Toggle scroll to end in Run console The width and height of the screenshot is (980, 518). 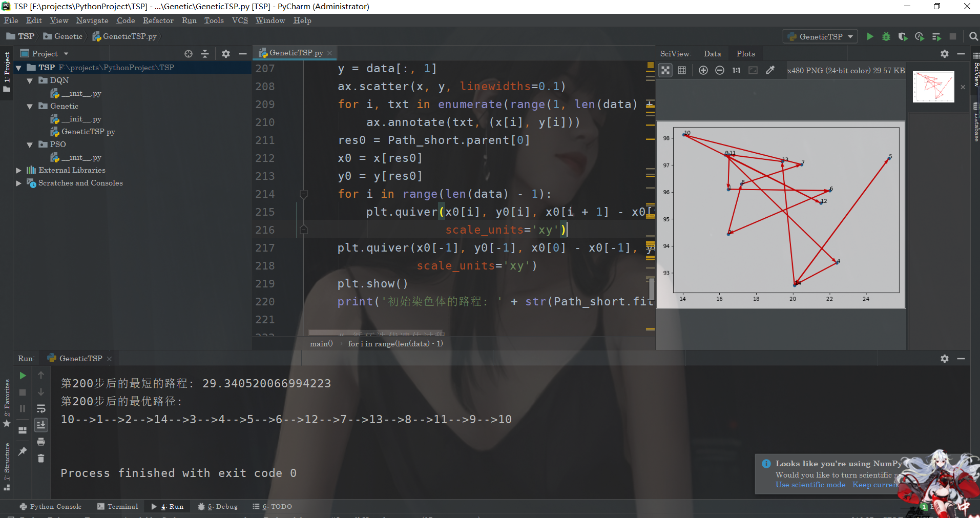click(41, 425)
